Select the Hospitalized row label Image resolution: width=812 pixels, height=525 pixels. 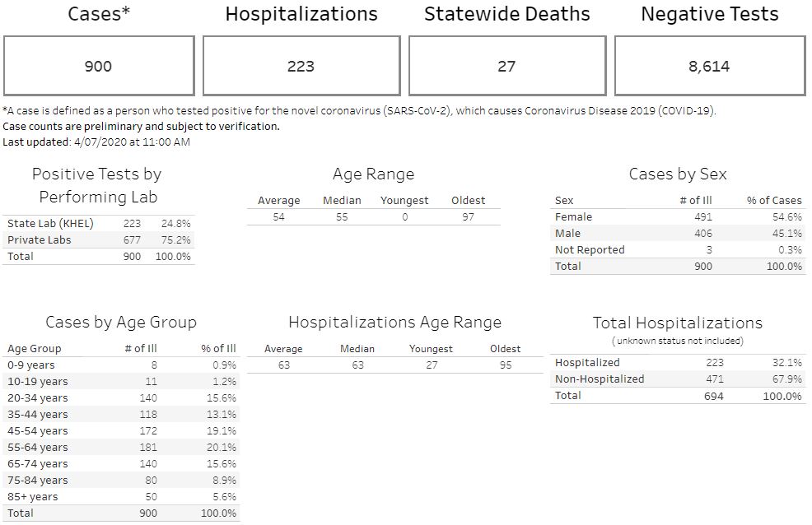coord(587,362)
